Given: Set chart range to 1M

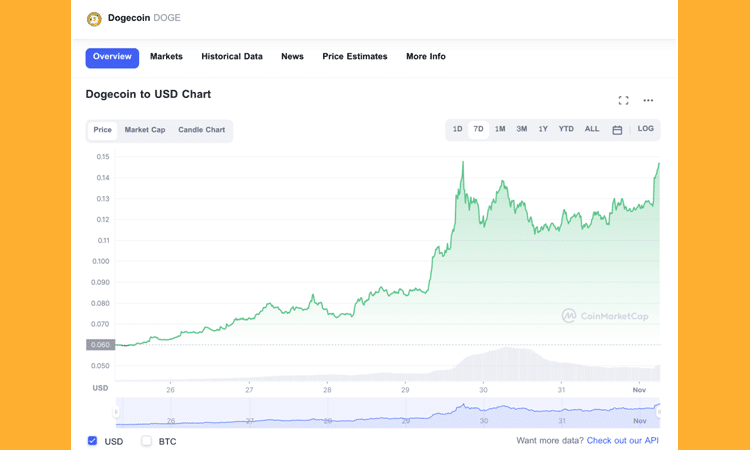Looking at the screenshot, I should (x=500, y=129).
